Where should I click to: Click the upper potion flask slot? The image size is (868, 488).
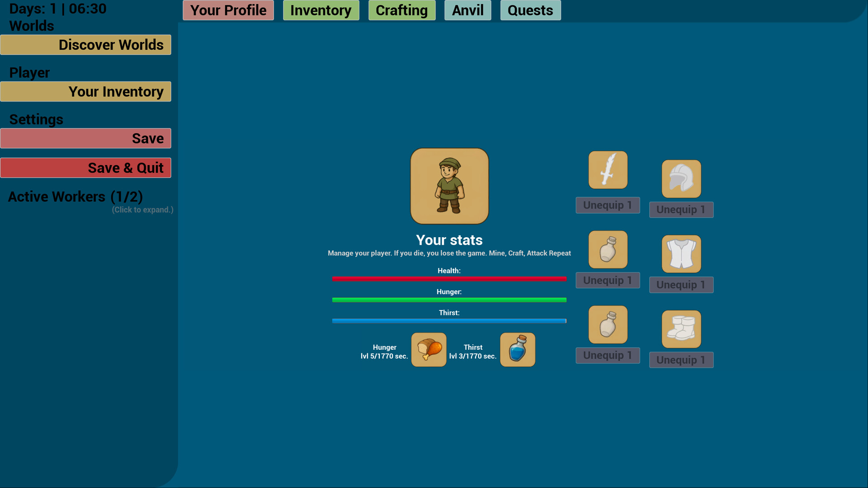click(608, 249)
